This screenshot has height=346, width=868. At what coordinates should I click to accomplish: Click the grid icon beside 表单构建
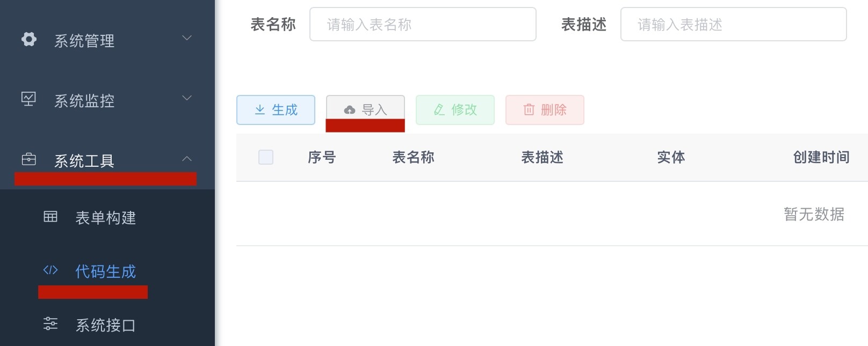coord(50,218)
